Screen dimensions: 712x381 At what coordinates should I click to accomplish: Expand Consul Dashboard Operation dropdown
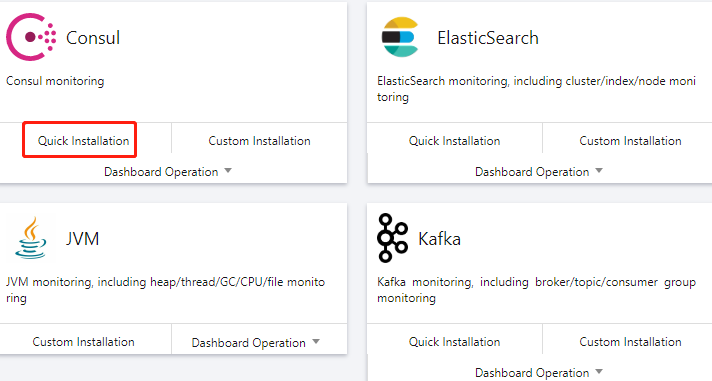[168, 172]
